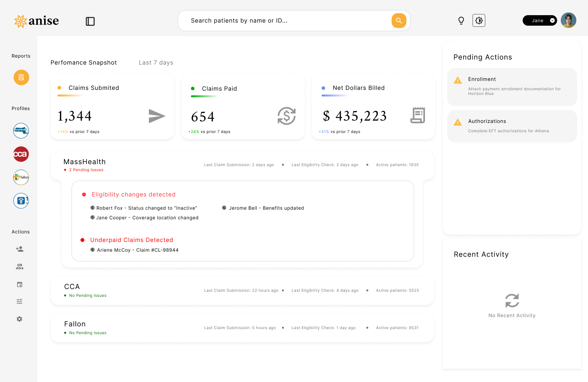Switch to the Last 7 days view

pos(156,63)
